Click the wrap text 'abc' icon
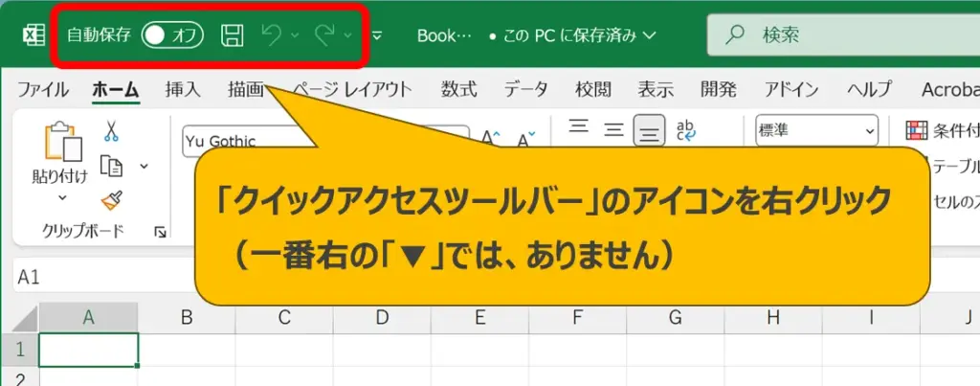Image resolution: width=980 pixels, height=386 pixels. click(686, 129)
